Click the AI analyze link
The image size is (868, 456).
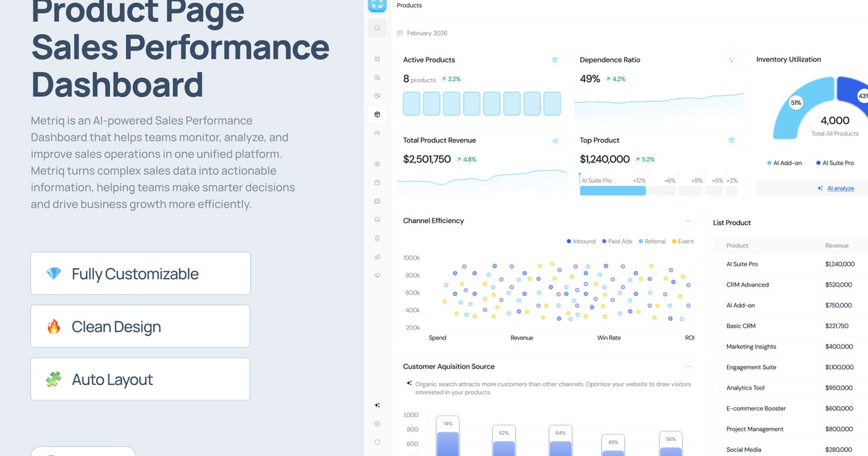coord(841,188)
